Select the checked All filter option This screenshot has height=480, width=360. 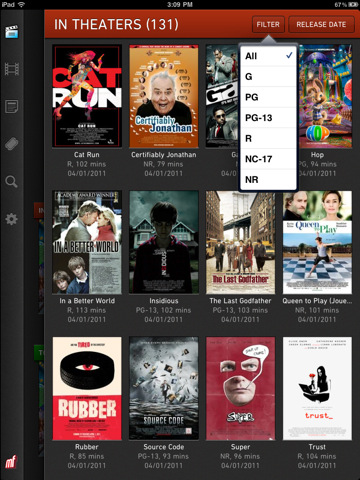tap(268, 56)
